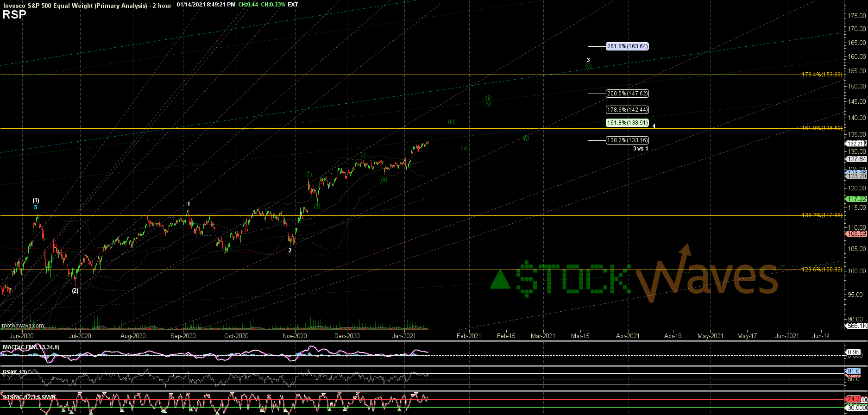Click the yellow 176.4%(153.69) level label
The image size is (868, 415).
[x=822, y=75]
